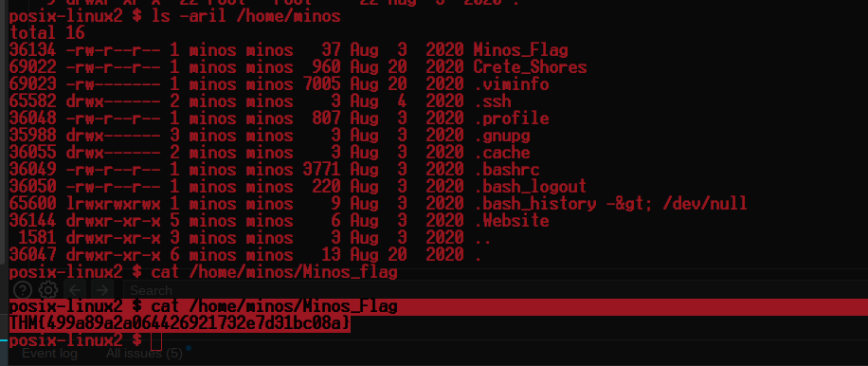868x366 pixels.
Task: Click the Minos_Flag file name in listing
Action: coord(520,50)
